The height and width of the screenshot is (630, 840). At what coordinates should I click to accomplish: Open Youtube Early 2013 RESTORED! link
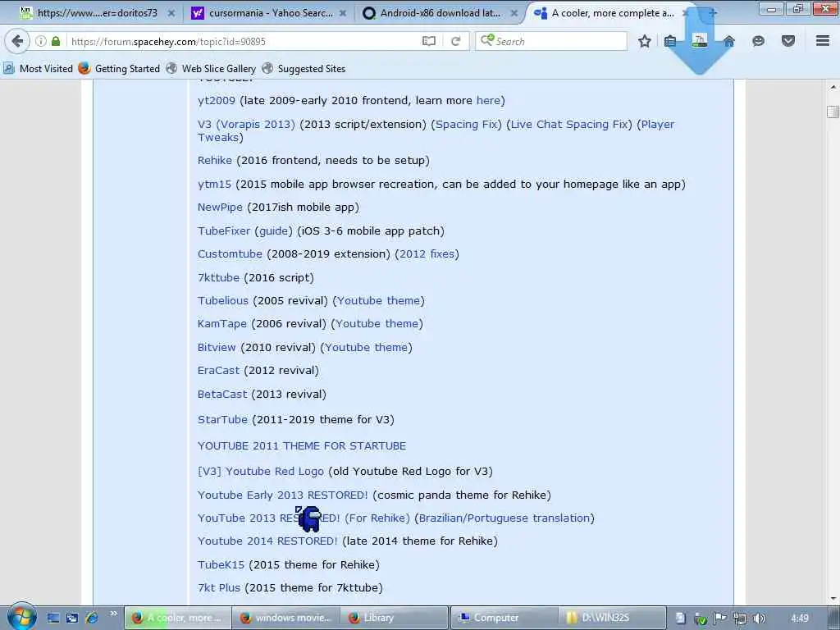click(283, 495)
